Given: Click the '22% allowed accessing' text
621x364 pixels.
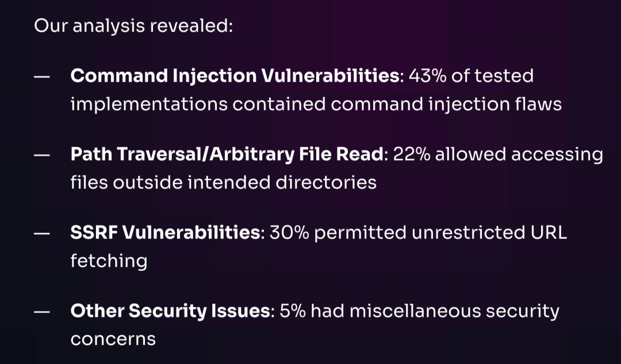Looking at the screenshot, I should point(498,154).
